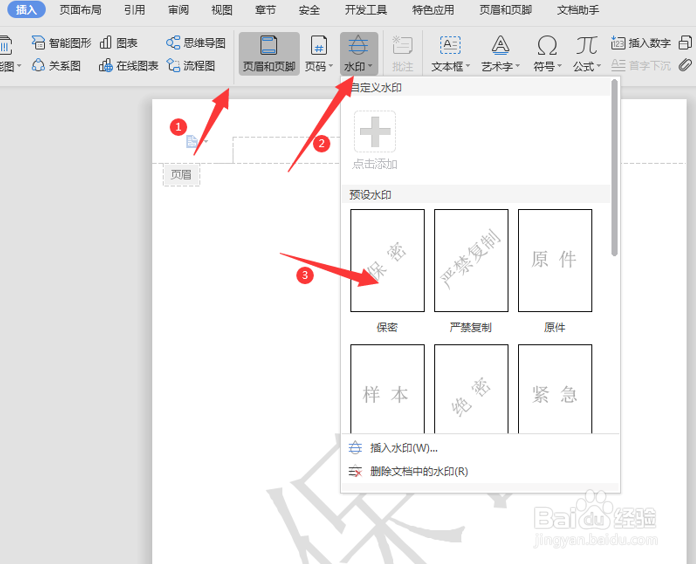Open the 章节 tab
The image size is (696, 564).
tap(265, 10)
